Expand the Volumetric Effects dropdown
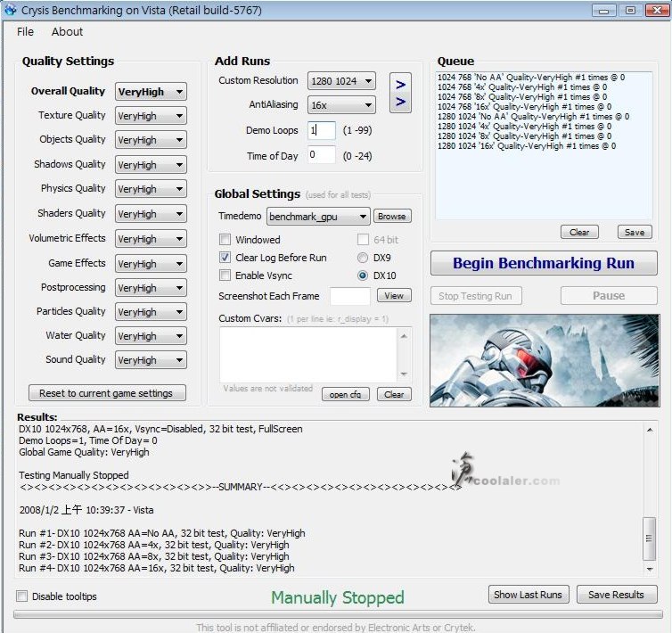The image size is (672, 633). pos(151,238)
